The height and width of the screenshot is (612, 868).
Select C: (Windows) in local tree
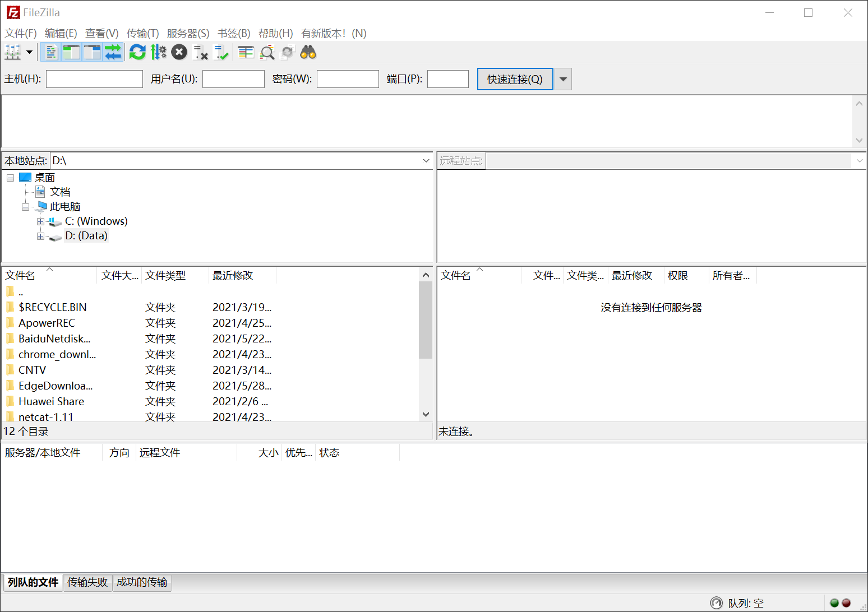tap(96, 221)
